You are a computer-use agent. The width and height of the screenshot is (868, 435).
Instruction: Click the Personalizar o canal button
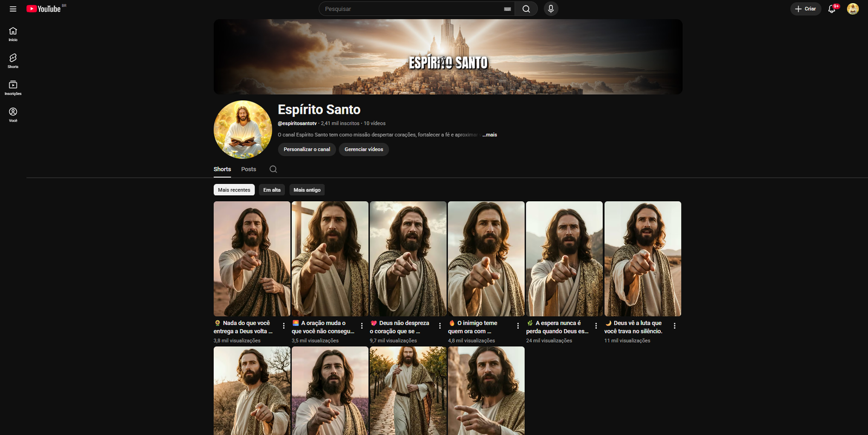tap(307, 149)
